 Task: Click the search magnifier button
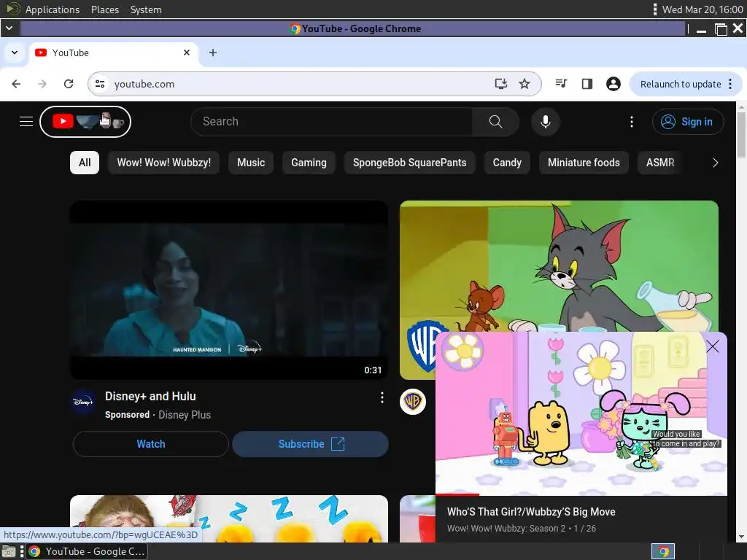(x=495, y=122)
